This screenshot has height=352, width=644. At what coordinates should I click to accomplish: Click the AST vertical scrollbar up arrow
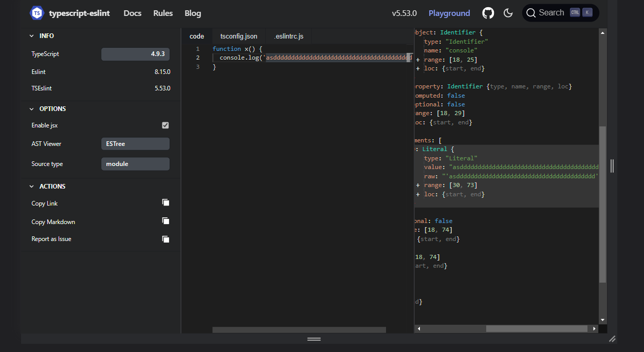click(x=603, y=32)
